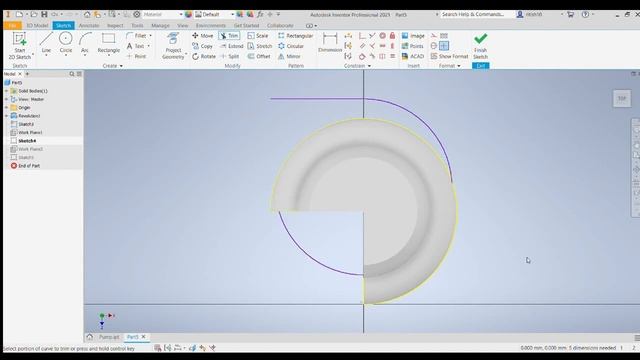Click the Save icon in quick access
This screenshot has width=640, height=360.
[x=44, y=14]
